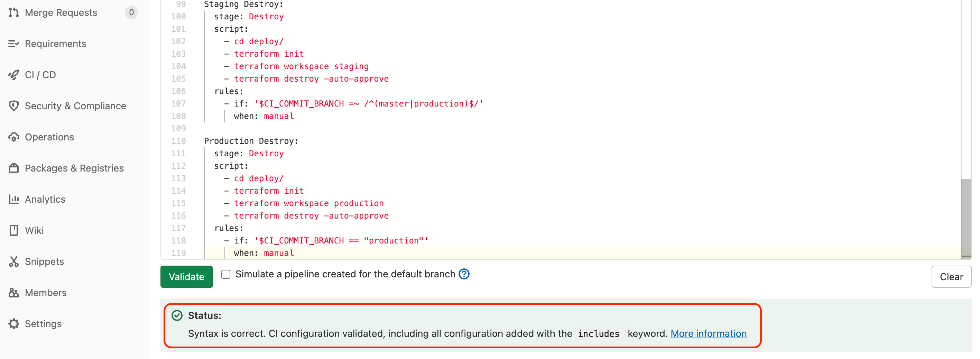Click the Merge Requests count badge
Viewport: 980px width, 359px height.
pyautogui.click(x=131, y=12)
